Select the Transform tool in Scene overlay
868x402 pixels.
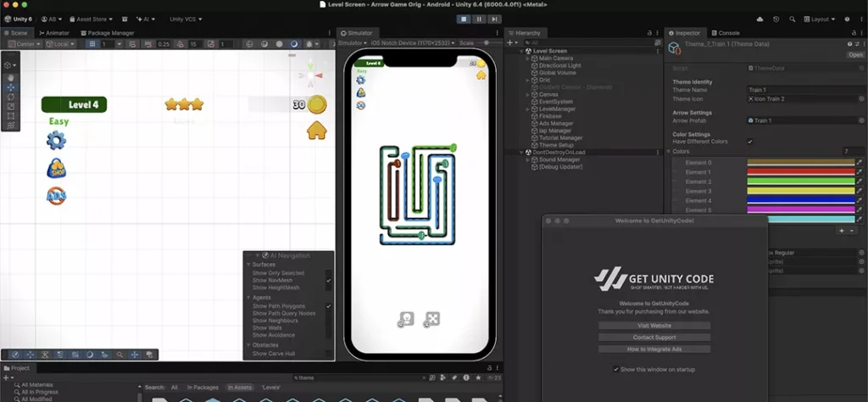tap(10, 126)
